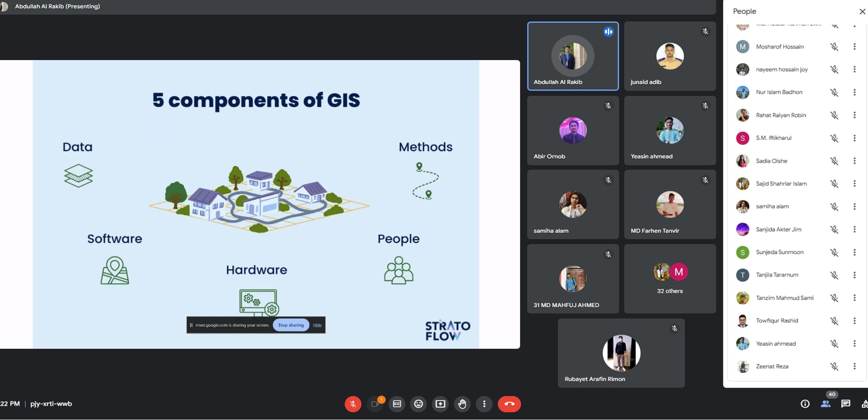The height and width of the screenshot is (420, 868).
Task: Unmute the microphone in the bottom bar
Action: click(x=353, y=404)
